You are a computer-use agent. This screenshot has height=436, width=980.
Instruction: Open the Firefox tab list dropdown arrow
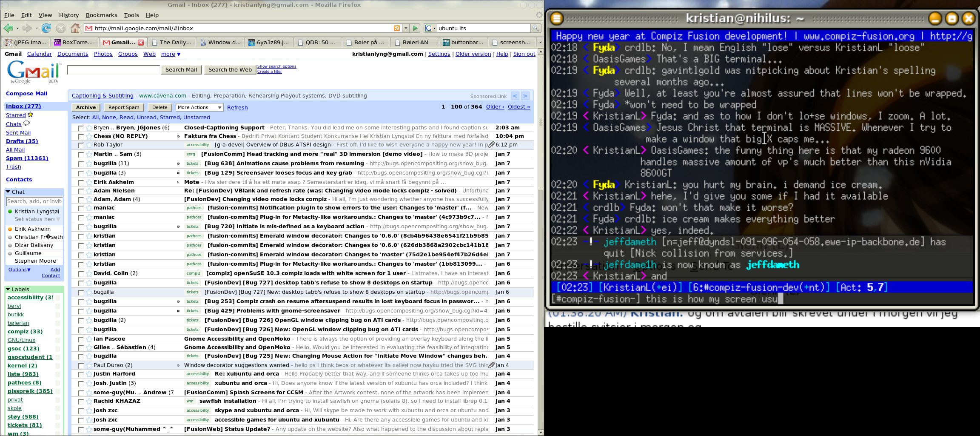pos(540,42)
